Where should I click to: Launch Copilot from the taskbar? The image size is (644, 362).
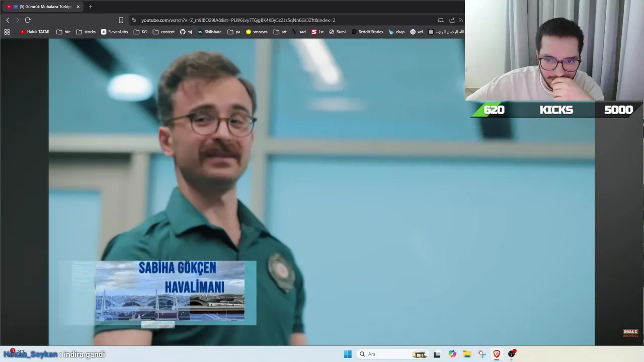452,354
